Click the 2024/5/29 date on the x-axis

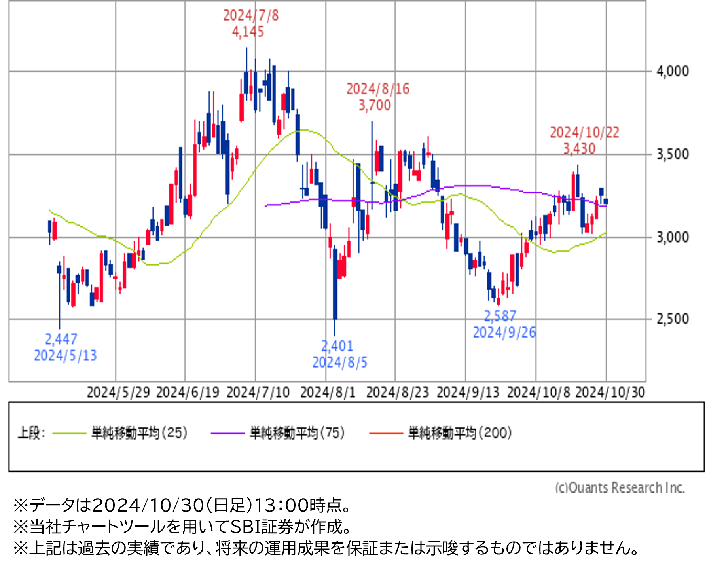(x=118, y=393)
